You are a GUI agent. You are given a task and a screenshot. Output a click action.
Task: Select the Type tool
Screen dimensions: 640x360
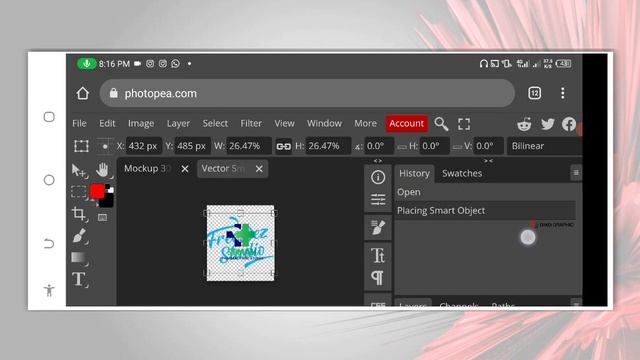[79, 280]
